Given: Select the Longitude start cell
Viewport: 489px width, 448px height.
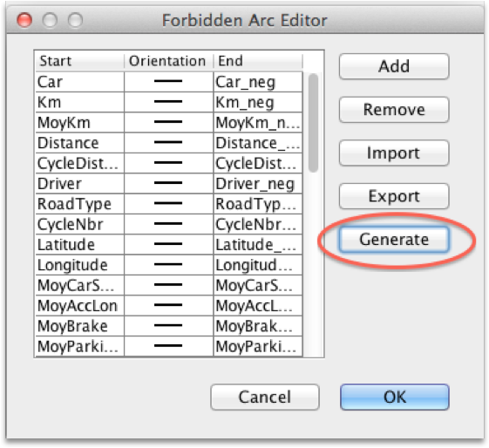Looking at the screenshot, I should pyautogui.click(x=80, y=265).
